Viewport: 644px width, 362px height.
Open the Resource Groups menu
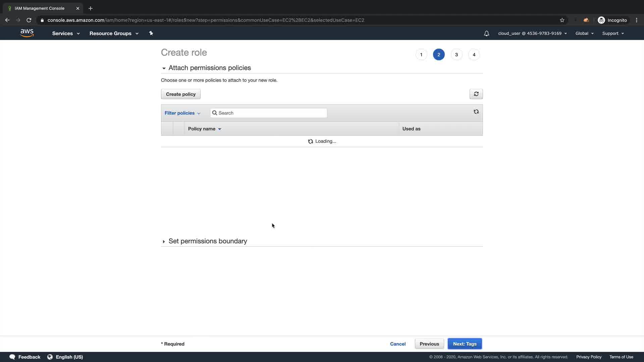click(114, 34)
